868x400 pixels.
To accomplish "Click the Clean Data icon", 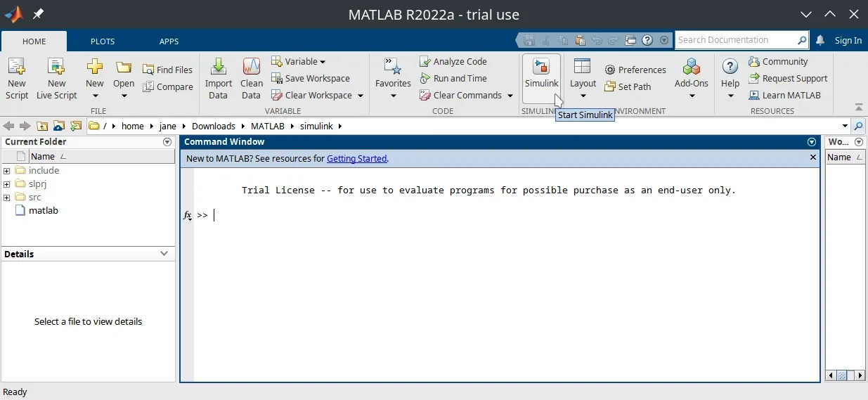I will click(252, 67).
